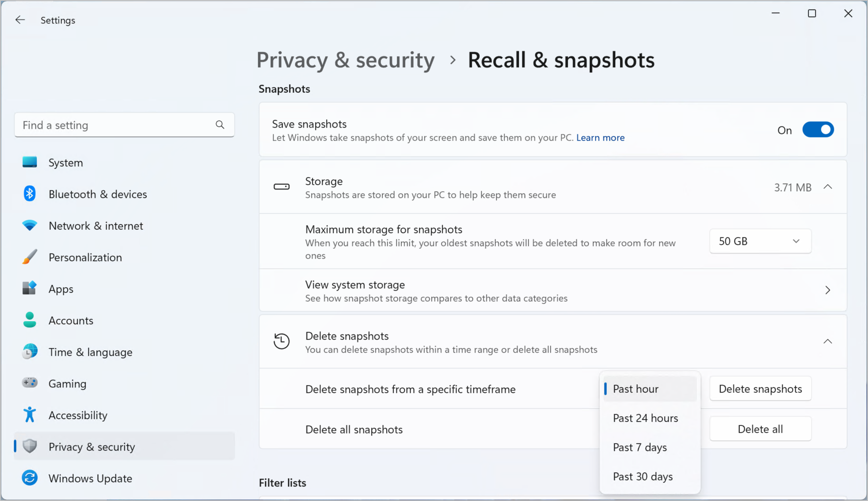Viewport: 868px width, 501px height.
Task: Click the Accounts settings icon
Action: (29, 320)
